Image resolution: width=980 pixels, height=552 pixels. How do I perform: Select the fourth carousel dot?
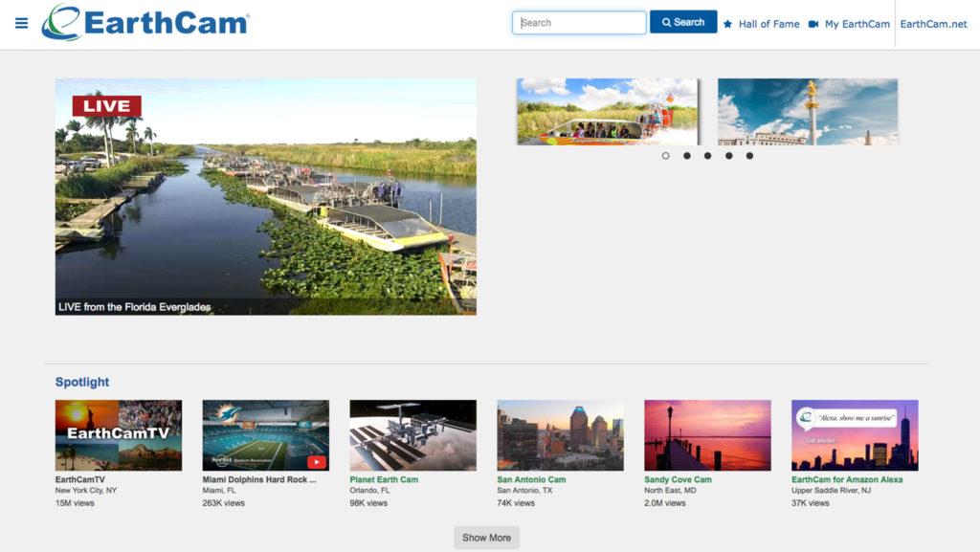point(728,156)
